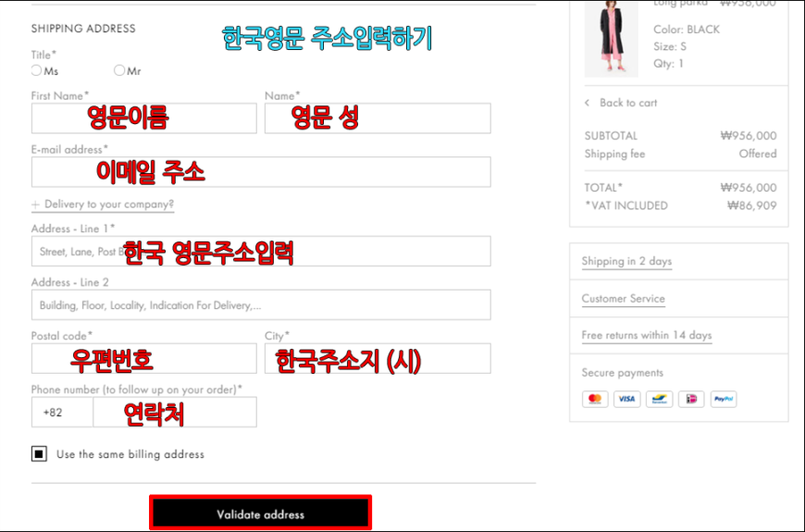Open Free returns within 14 days link
Image resolution: width=805 pixels, height=532 pixels.
tap(647, 335)
